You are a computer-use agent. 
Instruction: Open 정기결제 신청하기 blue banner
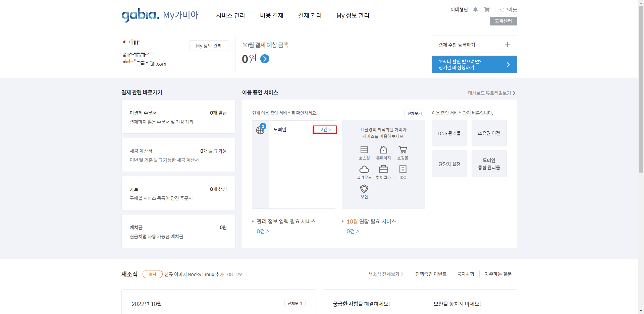click(x=474, y=64)
